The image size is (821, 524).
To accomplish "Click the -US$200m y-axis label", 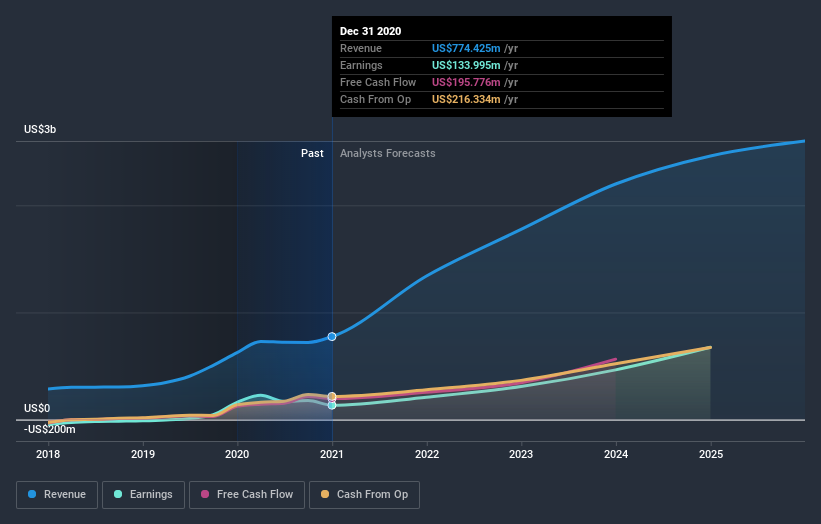I will click(50, 429).
